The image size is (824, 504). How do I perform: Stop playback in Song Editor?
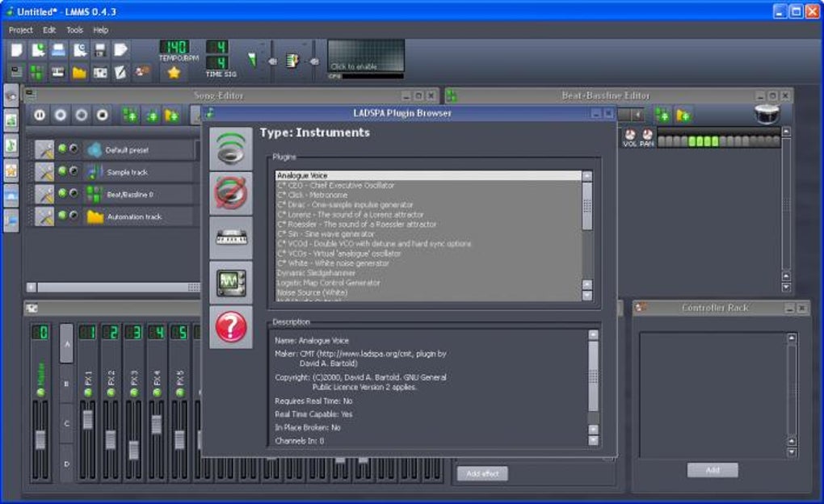point(103,115)
